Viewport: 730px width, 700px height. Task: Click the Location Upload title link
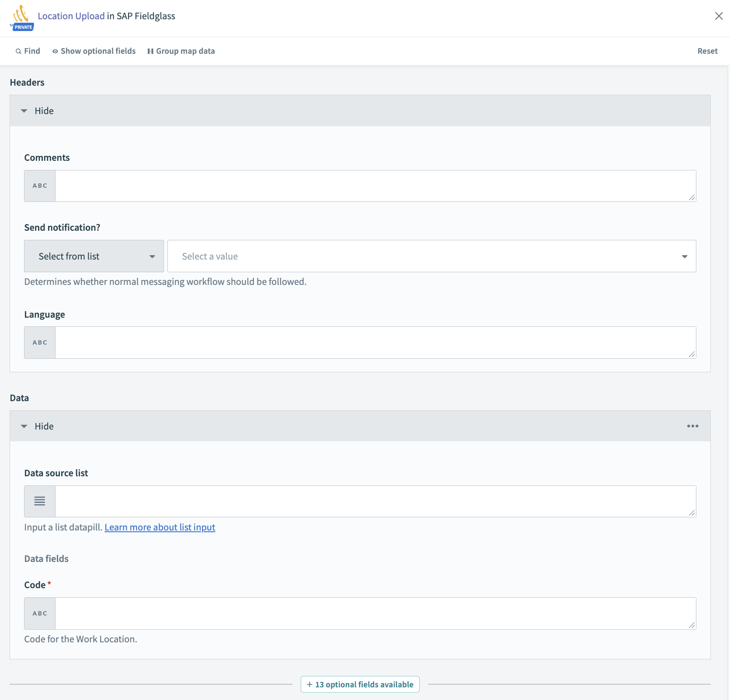(x=71, y=16)
